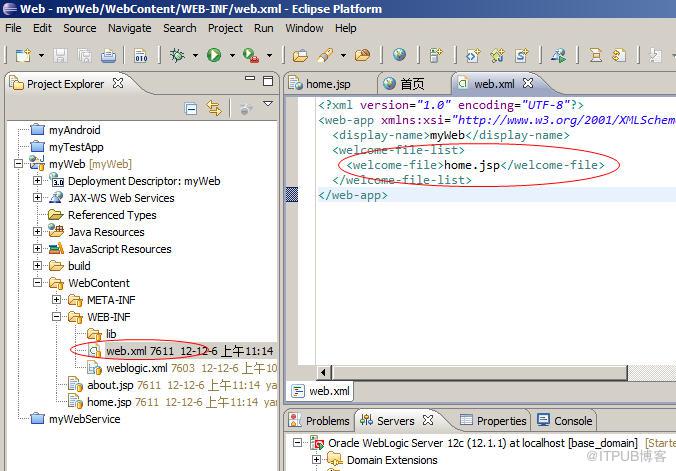Viewport: 676px width, 471px height.
Task: Click the Run External Tools icon
Action: pos(251,55)
